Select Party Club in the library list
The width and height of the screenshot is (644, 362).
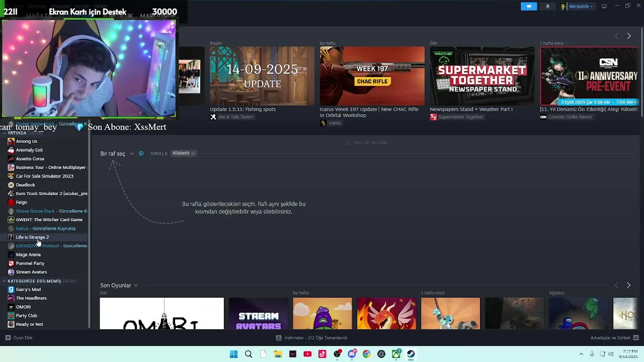coord(26,316)
